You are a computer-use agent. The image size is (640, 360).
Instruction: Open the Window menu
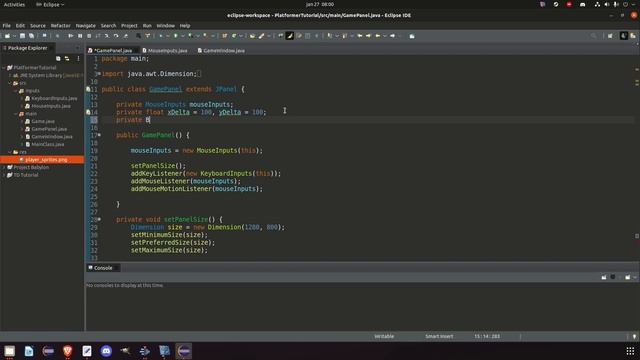click(x=165, y=25)
